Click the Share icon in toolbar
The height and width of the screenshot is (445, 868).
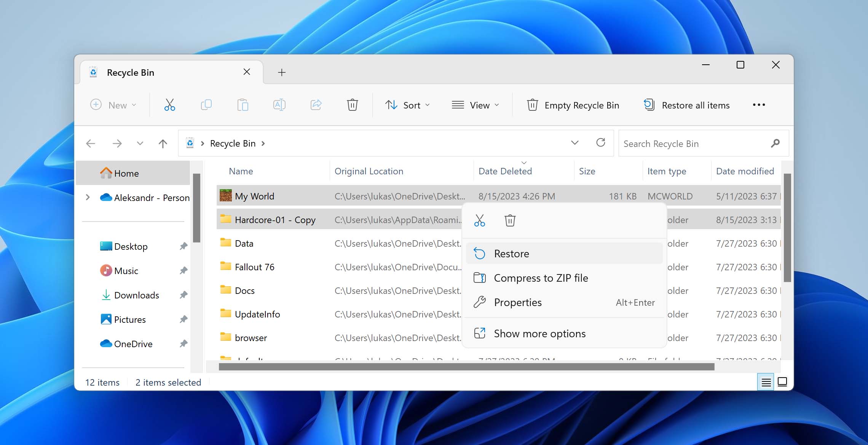click(316, 105)
